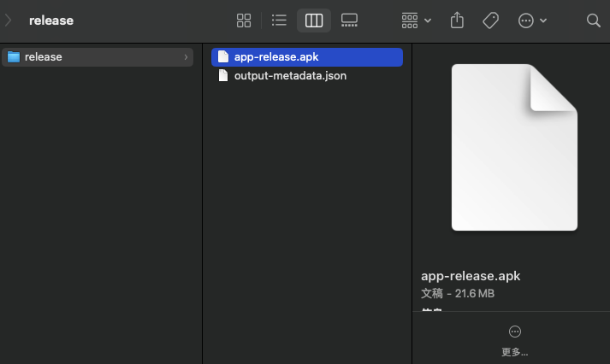610x364 pixels.
Task: Go forward with the chevron arrow
Action: click(x=9, y=21)
